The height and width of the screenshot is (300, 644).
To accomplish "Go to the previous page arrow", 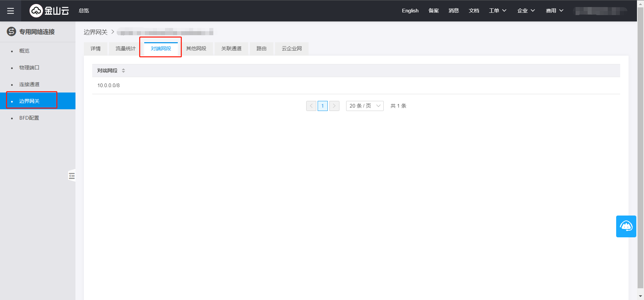I will 311,106.
